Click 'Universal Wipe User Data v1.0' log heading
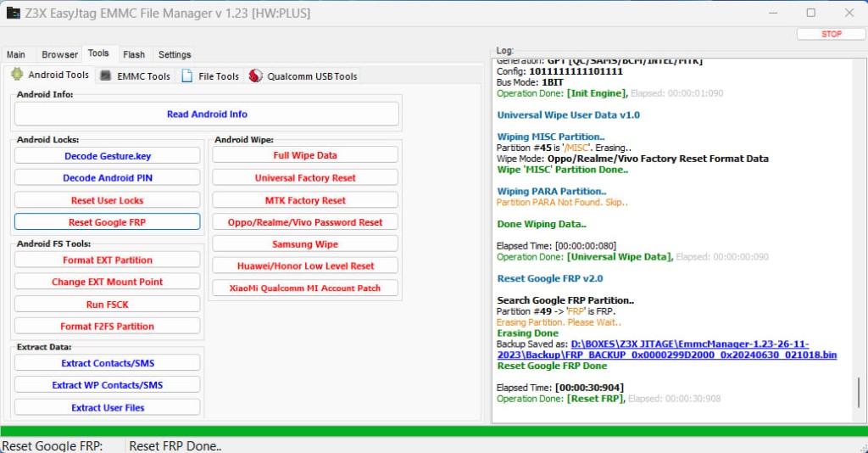 click(x=569, y=115)
